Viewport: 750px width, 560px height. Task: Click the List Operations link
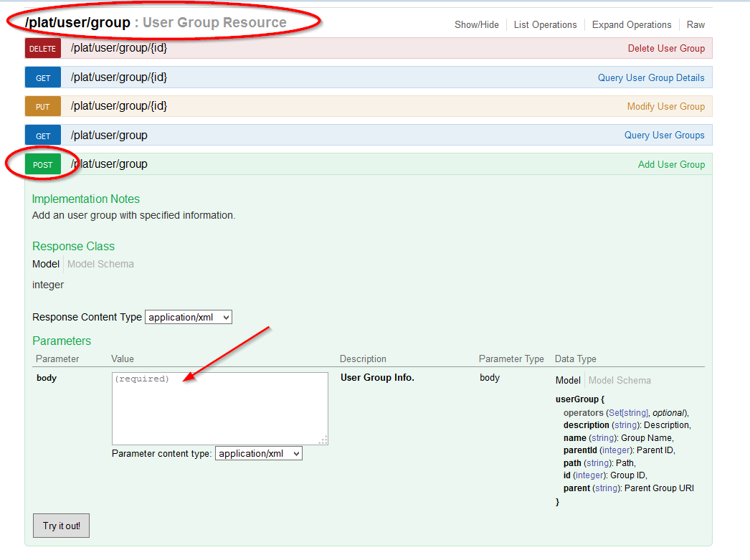(545, 24)
